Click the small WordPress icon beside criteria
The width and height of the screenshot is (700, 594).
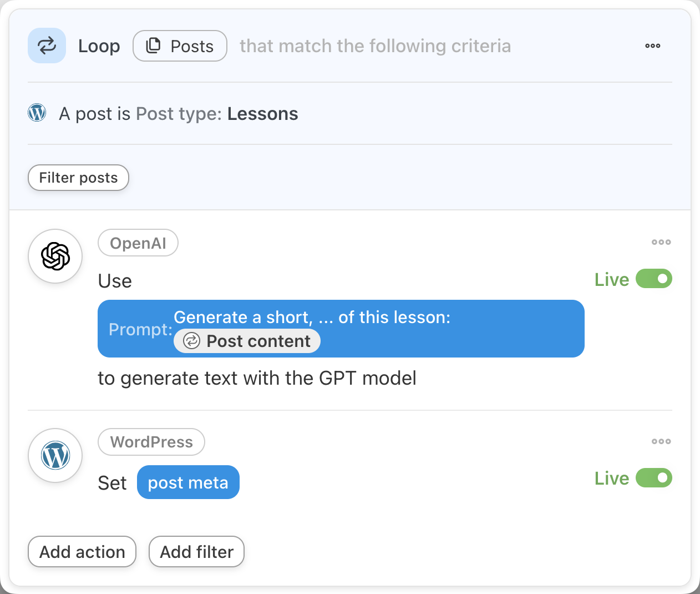point(37,113)
